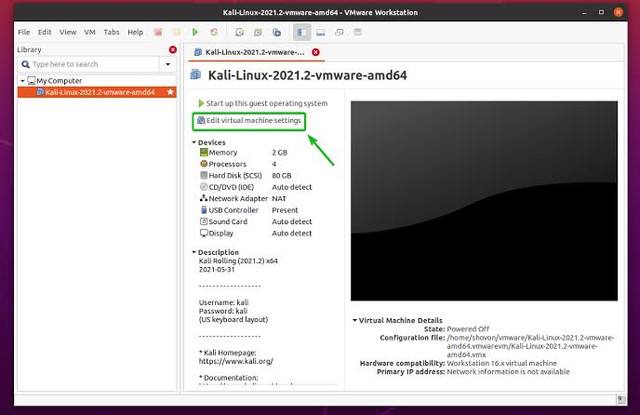Screen dimensions: 640x415
Task: Collapse the Virtual Machine Details section
Action: [x=355, y=320]
